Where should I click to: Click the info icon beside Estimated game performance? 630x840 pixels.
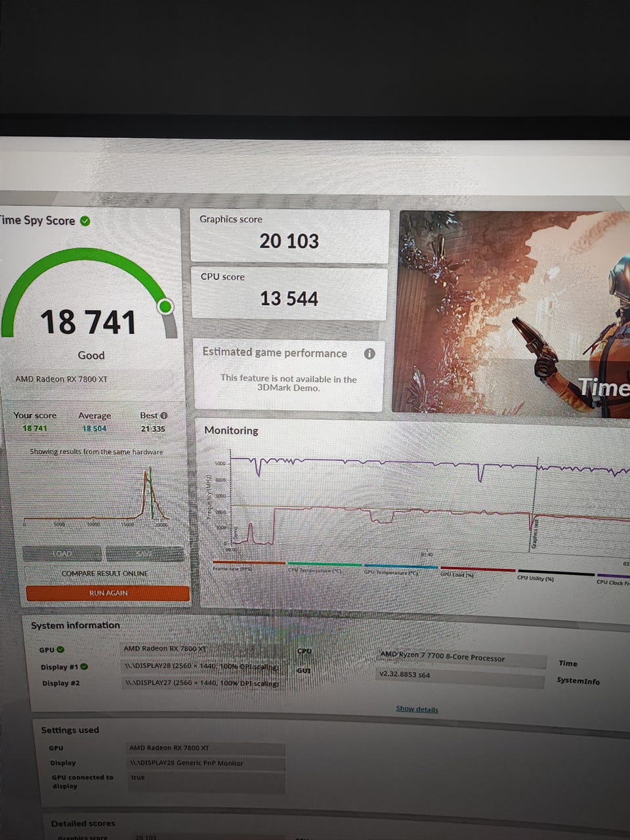(x=369, y=354)
